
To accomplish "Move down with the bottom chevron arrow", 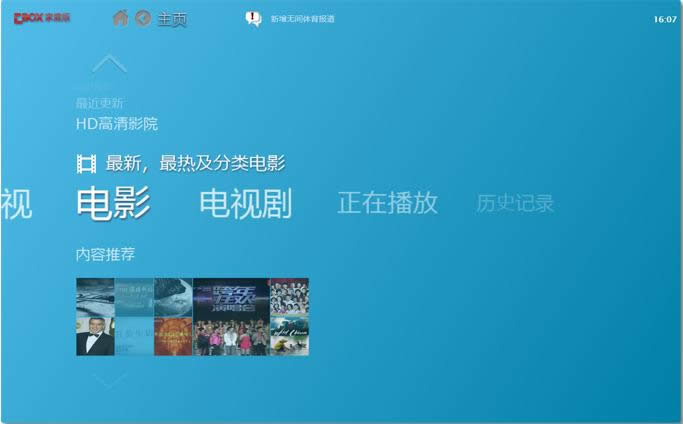I will click(109, 379).
